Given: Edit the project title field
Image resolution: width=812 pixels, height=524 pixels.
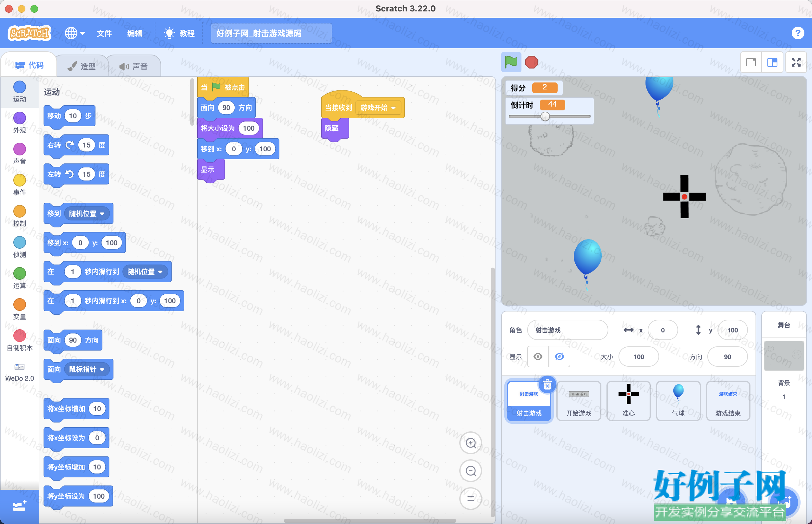Looking at the screenshot, I should click(271, 33).
